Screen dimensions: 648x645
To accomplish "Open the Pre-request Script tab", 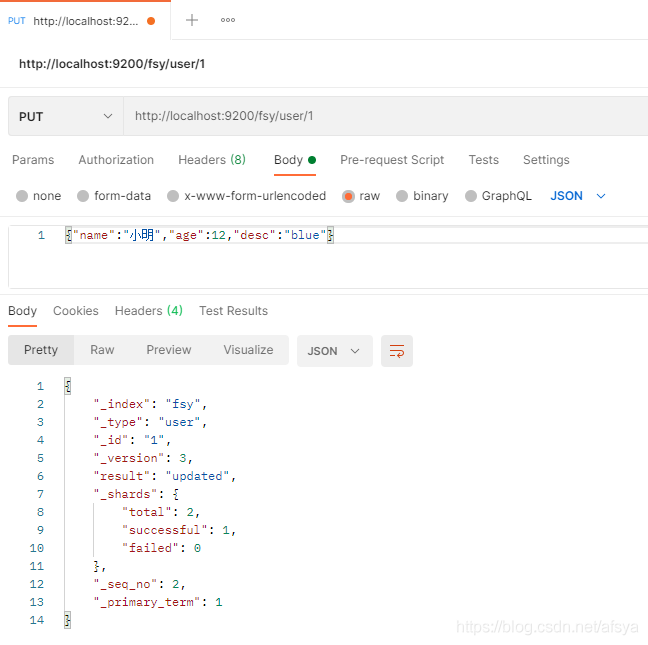I will pyautogui.click(x=392, y=160).
